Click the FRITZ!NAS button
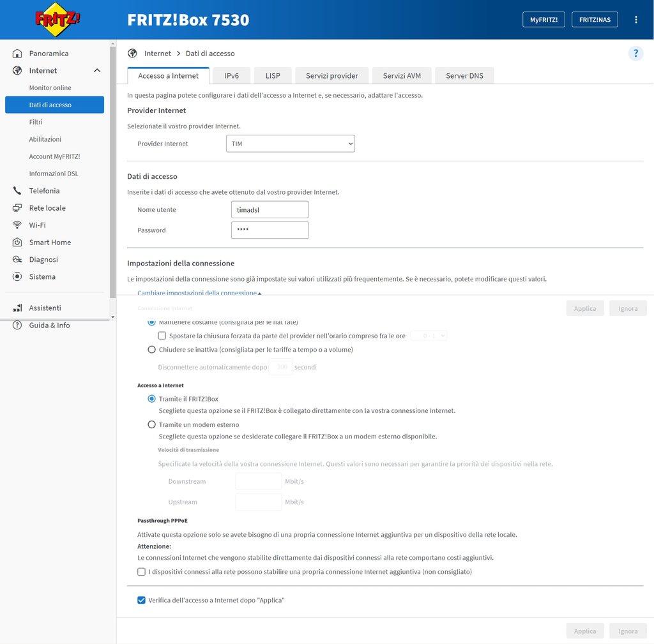Image resolution: width=654 pixels, height=644 pixels. (x=595, y=20)
